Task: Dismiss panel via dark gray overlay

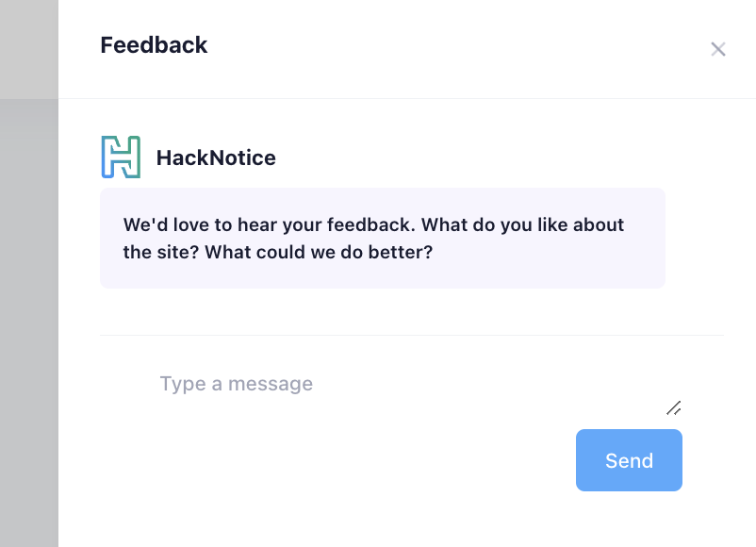Action: tap(28, 321)
